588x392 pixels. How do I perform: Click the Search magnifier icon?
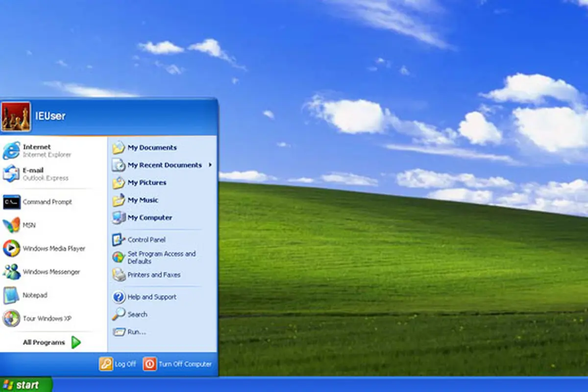pos(119,314)
